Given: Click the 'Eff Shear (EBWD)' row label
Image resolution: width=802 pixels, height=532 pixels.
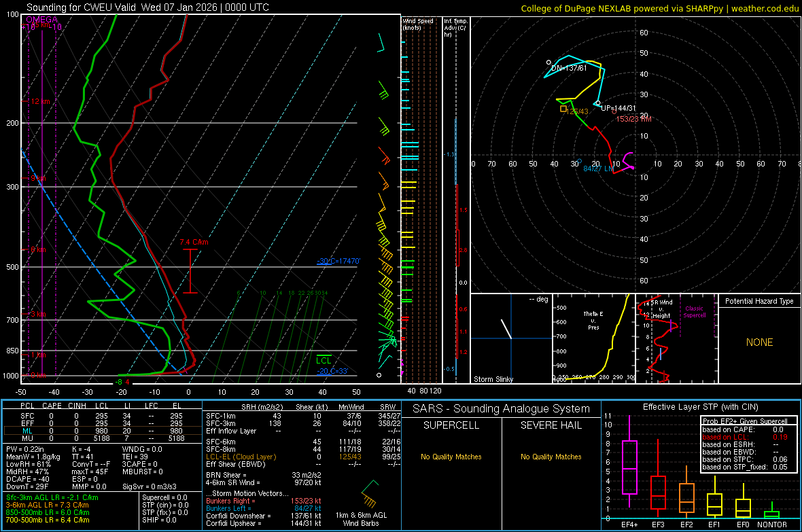Looking at the screenshot, I should point(236,464).
